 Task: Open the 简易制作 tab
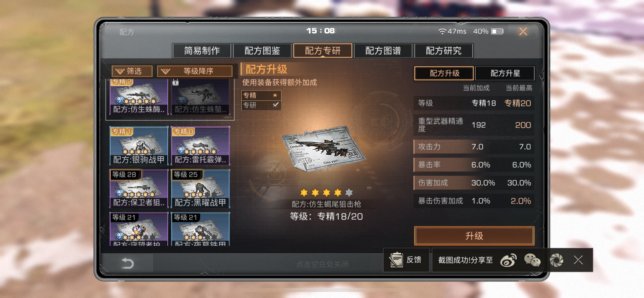[x=202, y=51]
